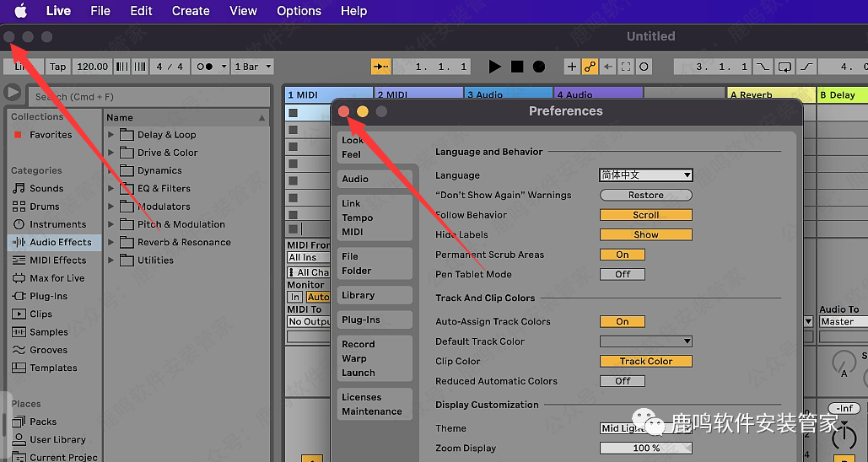Image resolution: width=868 pixels, height=462 pixels.
Task: Open Licenses Maintenance tab
Action: 375,404
